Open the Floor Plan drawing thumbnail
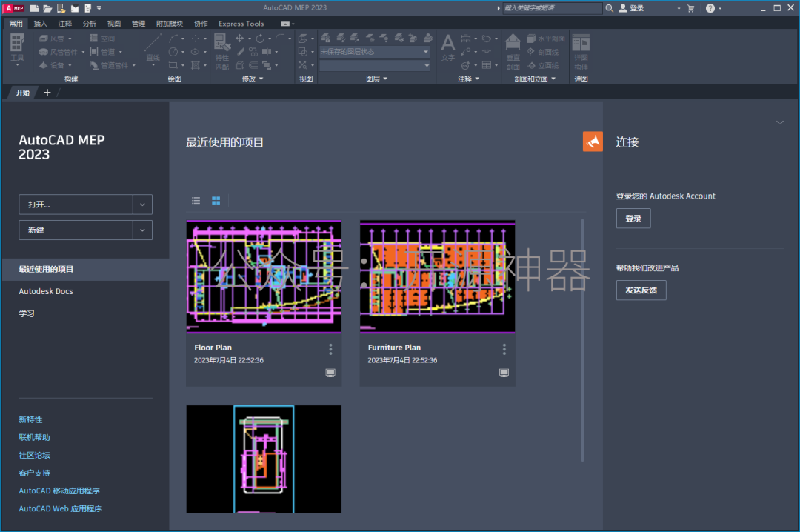Screen dimensions: 800x532 (x=264, y=276)
